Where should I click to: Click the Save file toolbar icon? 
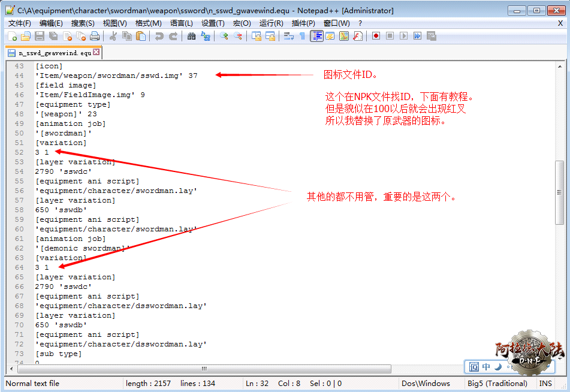coord(40,36)
